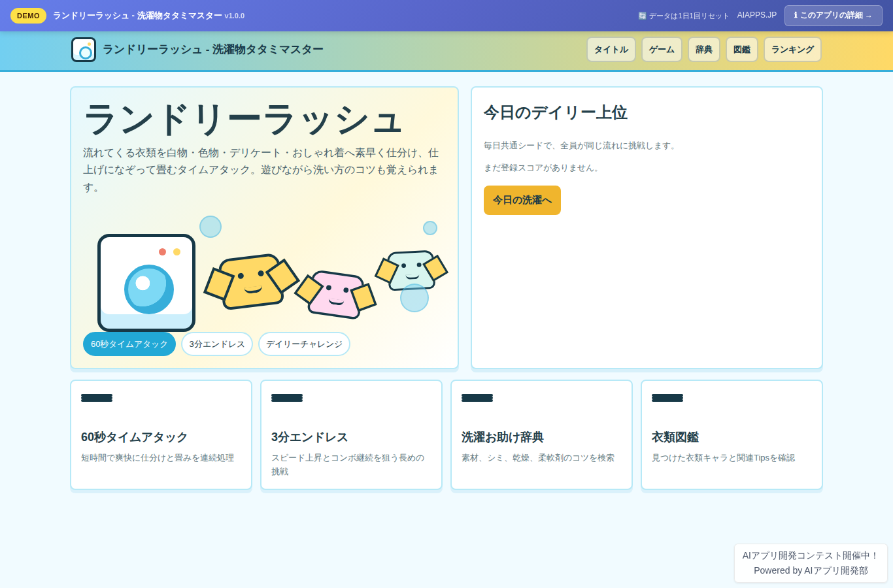Select the 60秒タイムアタック mode pill

(129, 344)
